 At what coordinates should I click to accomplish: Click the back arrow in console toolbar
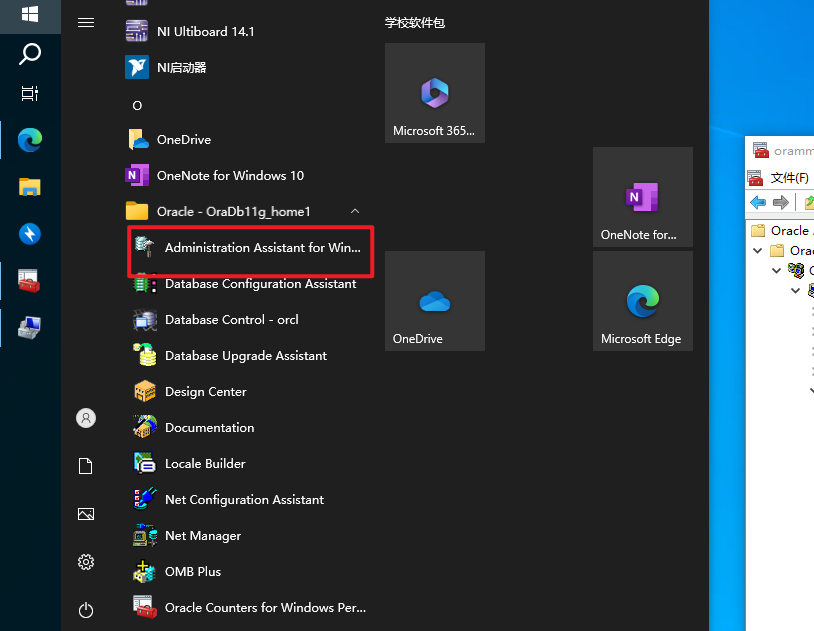tap(757, 203)
